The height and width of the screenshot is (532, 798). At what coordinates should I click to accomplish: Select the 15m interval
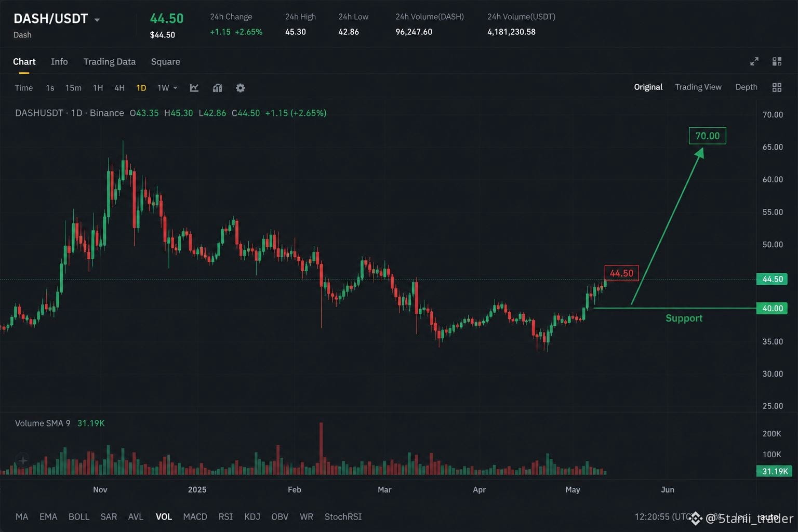click(x=73, y=88)
